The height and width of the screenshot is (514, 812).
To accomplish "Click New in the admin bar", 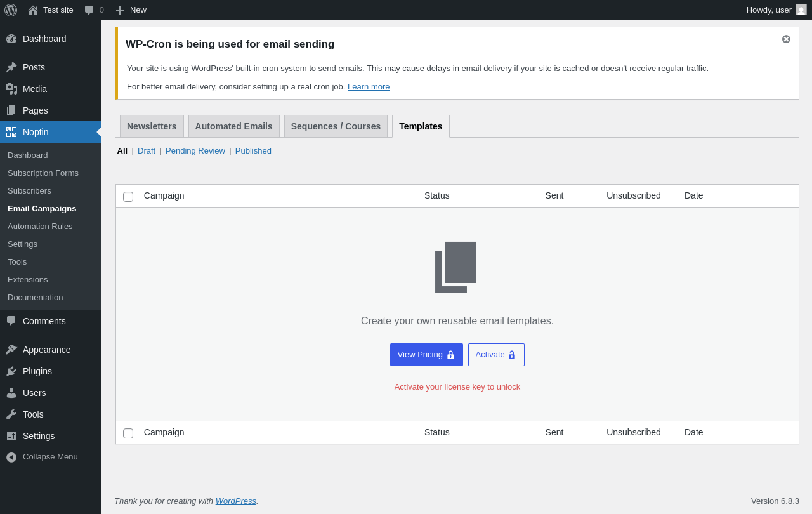I will tap(138, 10).
